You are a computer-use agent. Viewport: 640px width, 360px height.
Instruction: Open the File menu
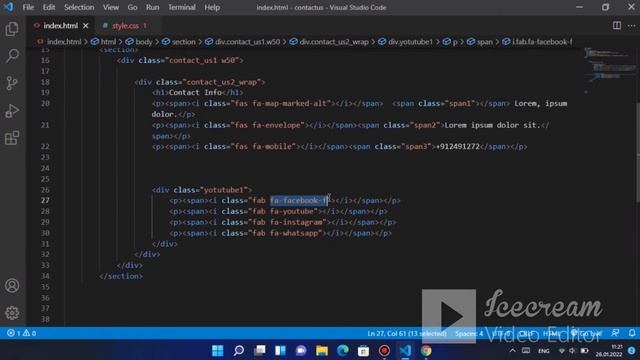pos(28,7)
